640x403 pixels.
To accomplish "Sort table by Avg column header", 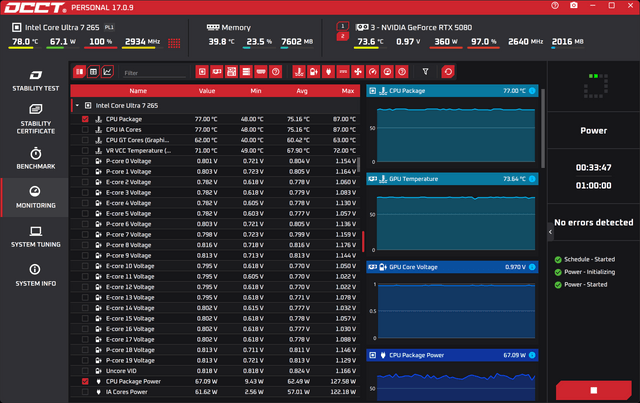I will pos(302,91).
